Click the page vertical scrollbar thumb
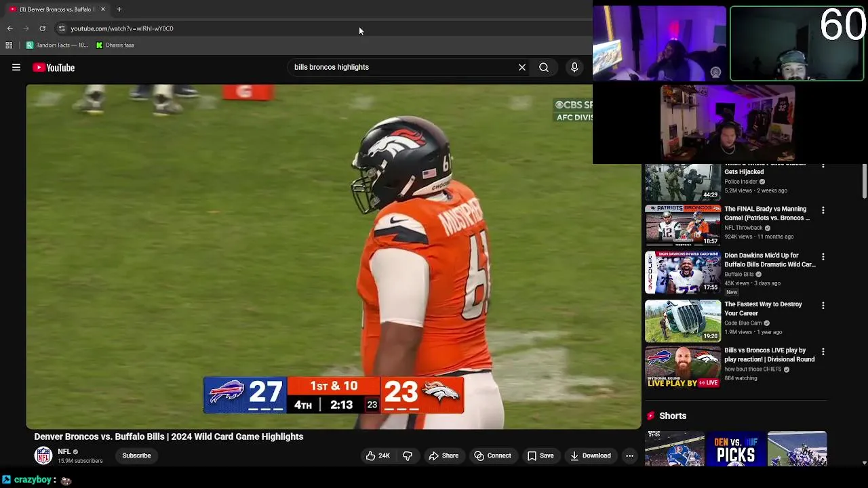Screen dimensions: 868x488 click(865, 181)
